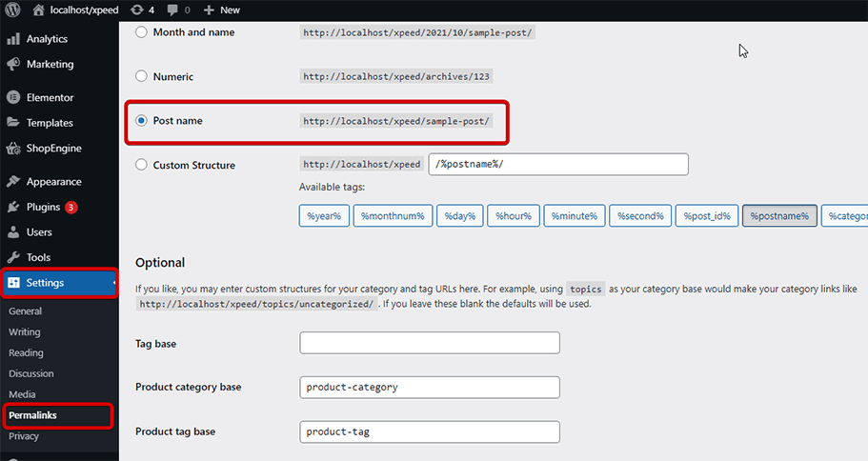Select the Custom Structure radio button
Screen dimensions: 868x461
point(142,165)
